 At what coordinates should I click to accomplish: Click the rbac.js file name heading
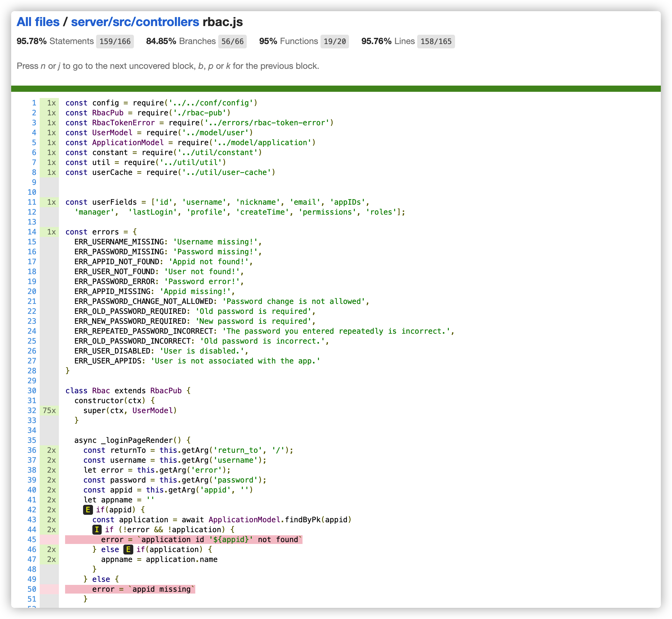[223, 22]
